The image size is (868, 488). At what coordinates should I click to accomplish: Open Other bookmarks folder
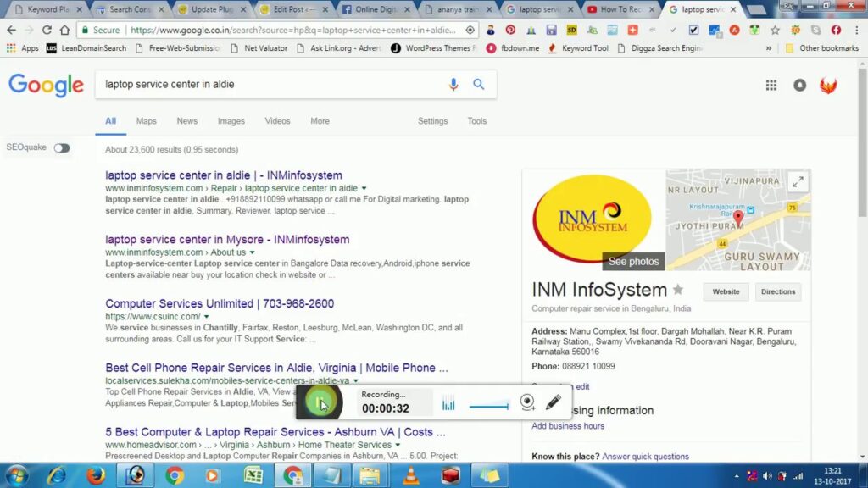(822, 48)
